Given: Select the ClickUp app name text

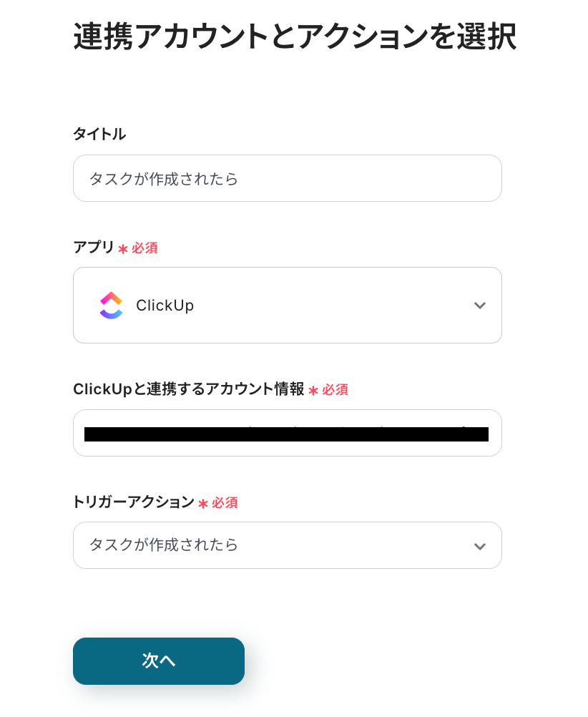Looking at the screenshot, I should point(165,306).
